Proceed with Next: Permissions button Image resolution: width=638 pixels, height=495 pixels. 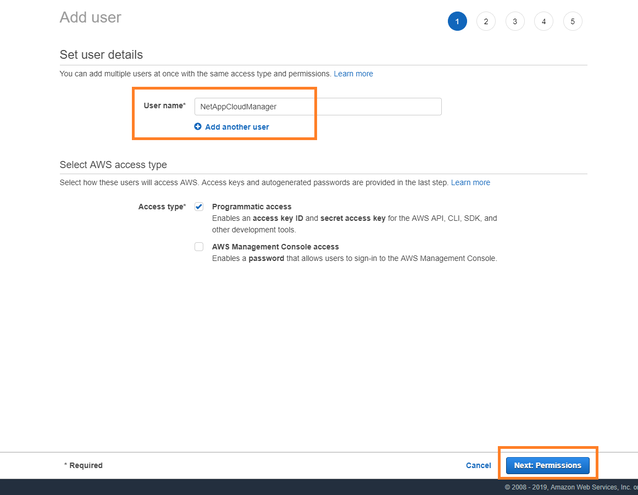click(x=546, y=465)
